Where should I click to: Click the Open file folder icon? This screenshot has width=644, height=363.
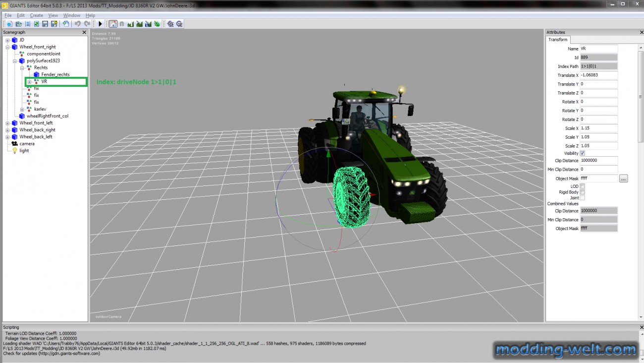[18, 24]
